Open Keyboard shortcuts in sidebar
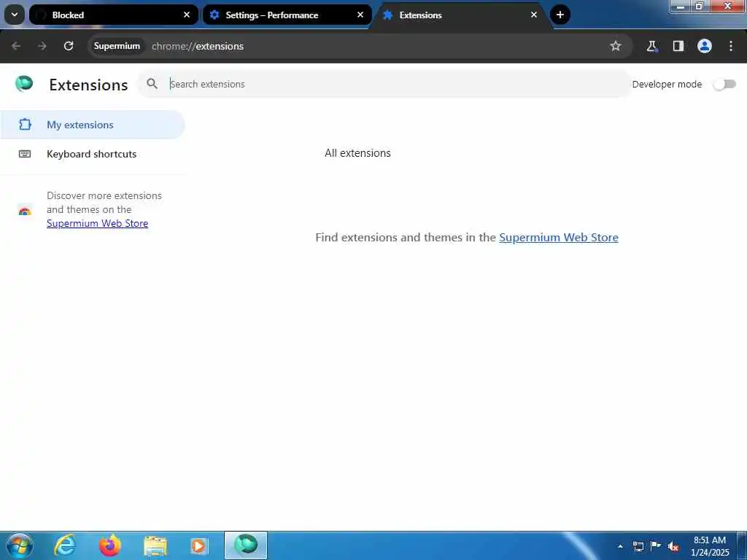The image size is (747, 560). click(93, 154)
